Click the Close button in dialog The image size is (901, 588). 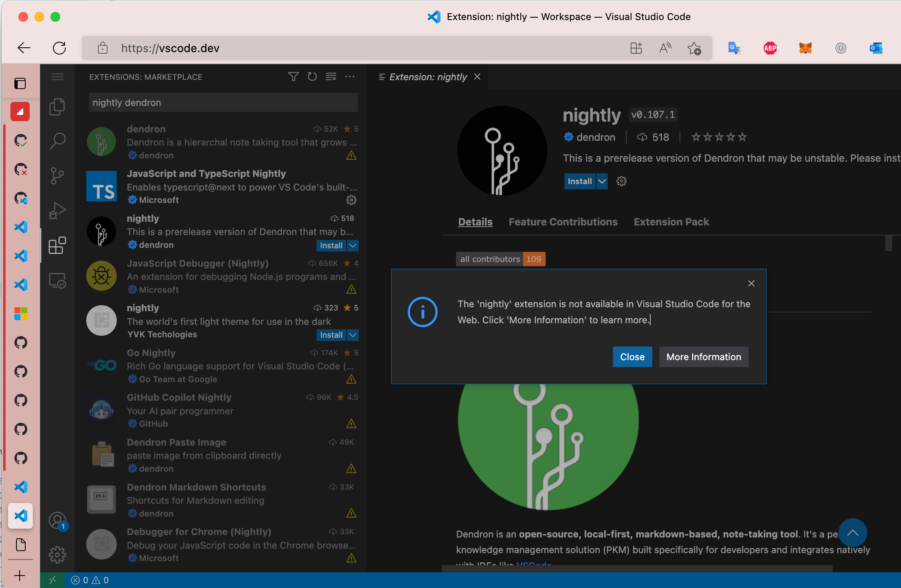632,357
